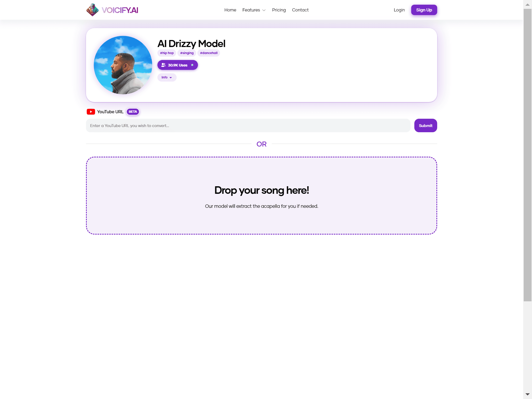Click the scrollbar up arrow
The width and height of the screenshot is (532, 399).
point(528,4)
